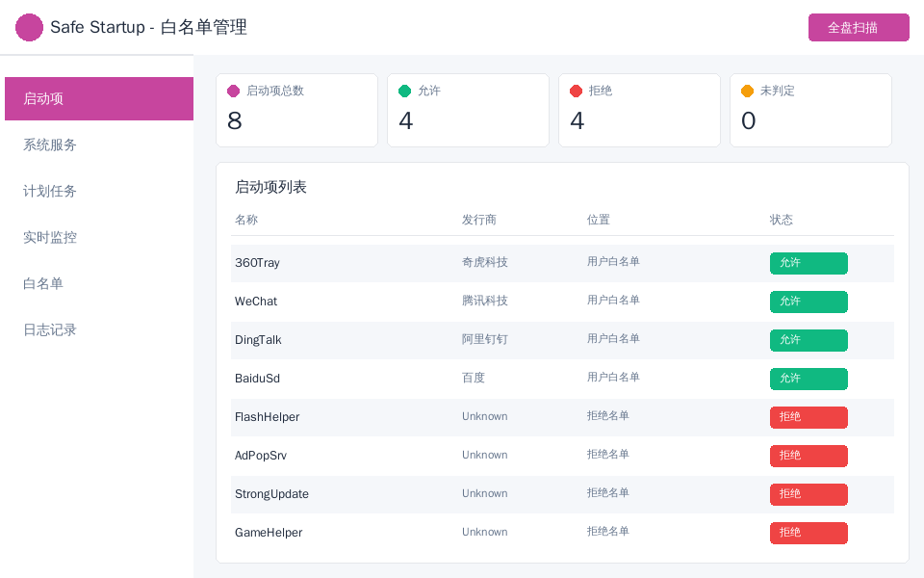Click 用户白名单 in the DingTalk row

[x=613, y=338]
